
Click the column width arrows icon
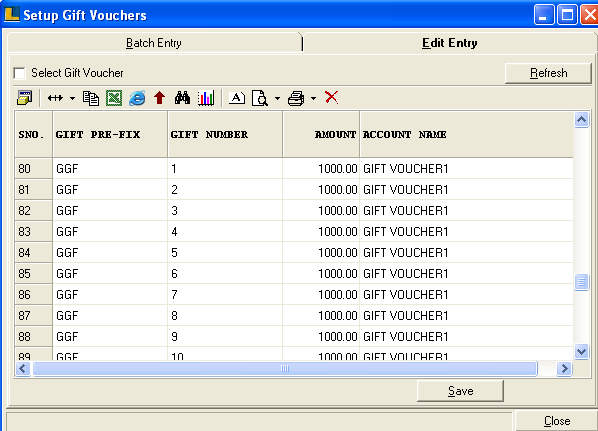[x=55, y=98]
